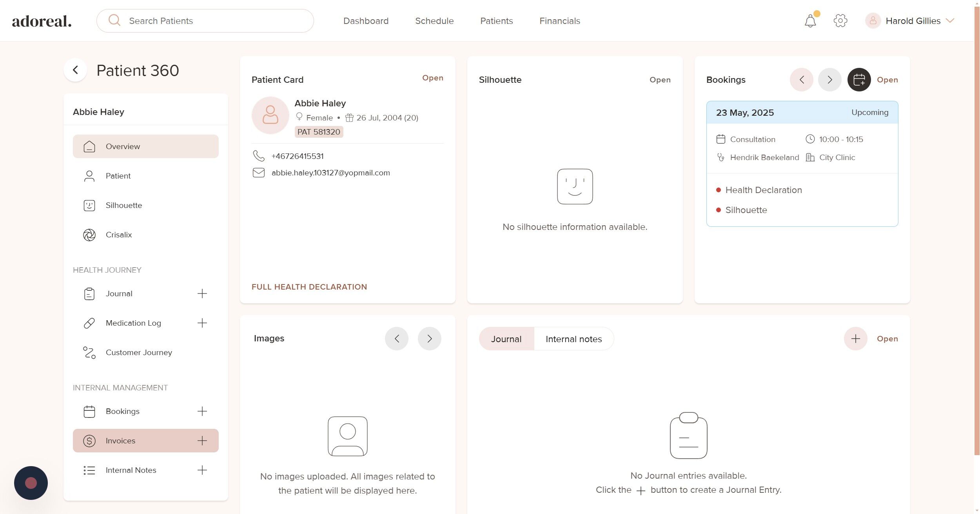Click the round plus button in Journal panel
The height and width of the screenshot is (514, 980).
(855, 339)
